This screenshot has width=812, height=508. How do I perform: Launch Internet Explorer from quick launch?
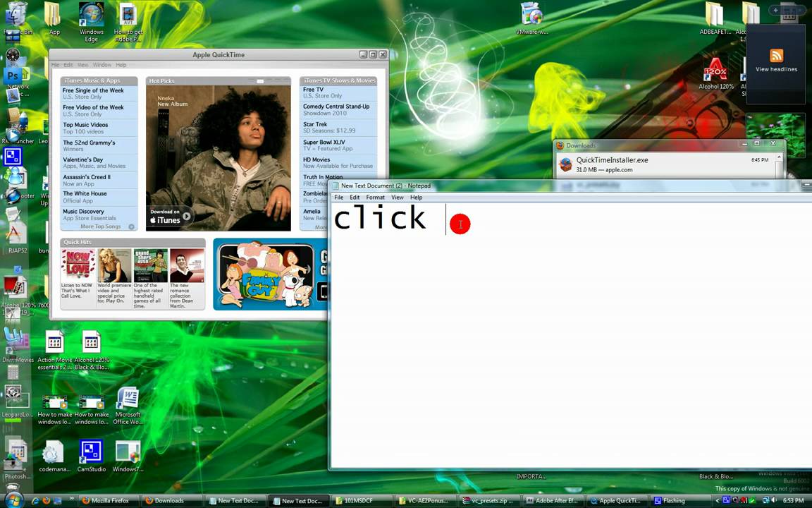click(35, 501)
